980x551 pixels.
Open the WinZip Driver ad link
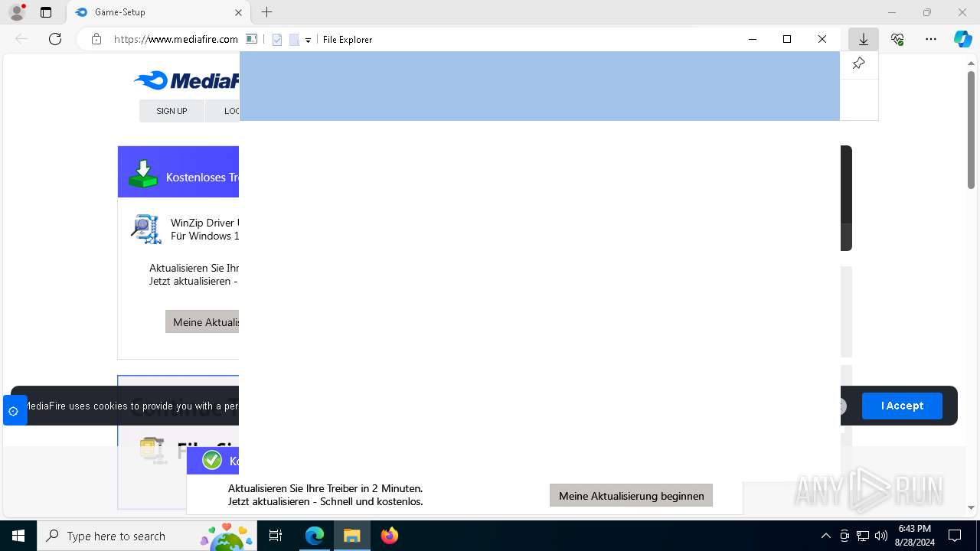click(x=204, y=230)
